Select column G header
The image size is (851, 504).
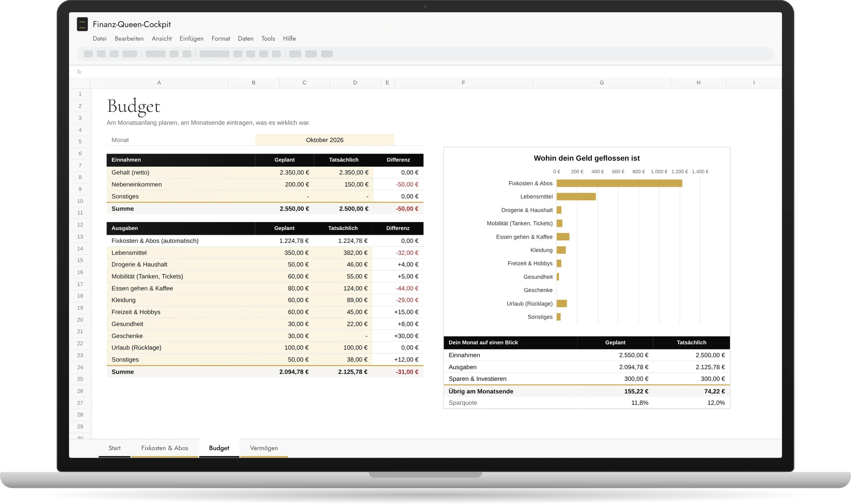(602, 83)
